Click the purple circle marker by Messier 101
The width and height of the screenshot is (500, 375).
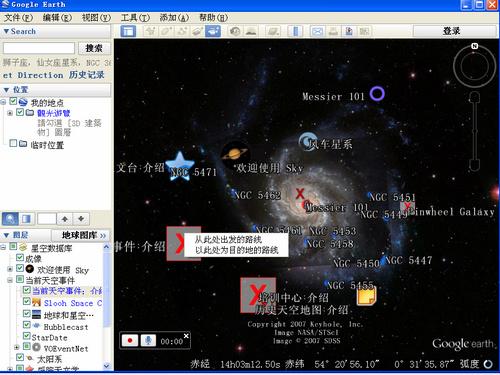tap(377, 94)
